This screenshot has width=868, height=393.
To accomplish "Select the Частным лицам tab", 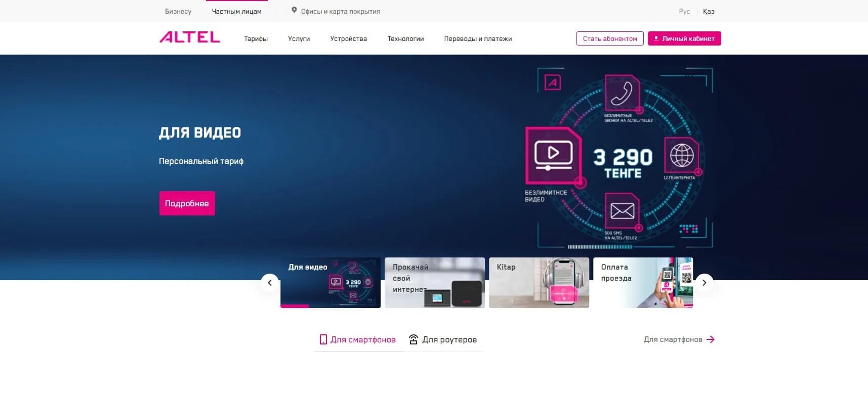I will click(237, 11).
